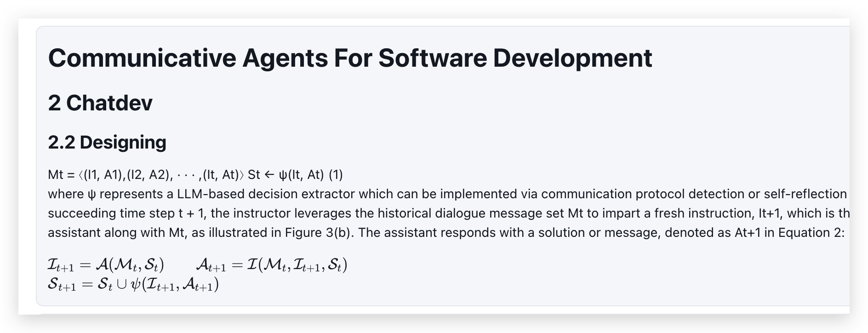Image resolution: width=868 pixels, height=333 pixels.
Task: Click the rendered formula for I_{t+1}
Action: pyautogui.click(x=106, y=265)
